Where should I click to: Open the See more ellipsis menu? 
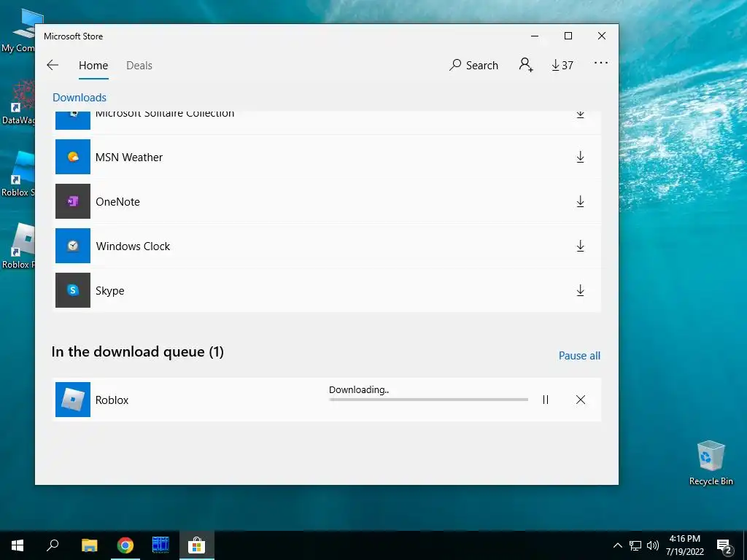601,63
